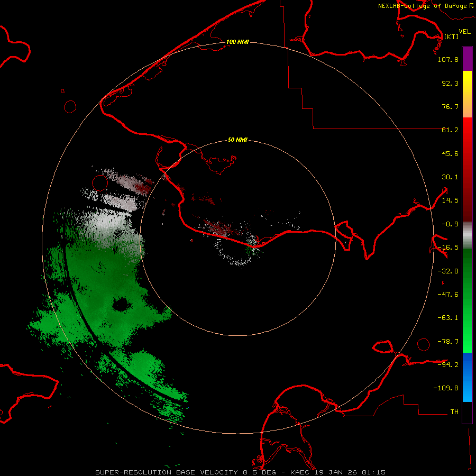The height and width of the screenshot is (476, 476).
Task: Select the gray-white segment of the color bar
Action: click(x=467, y=235)
